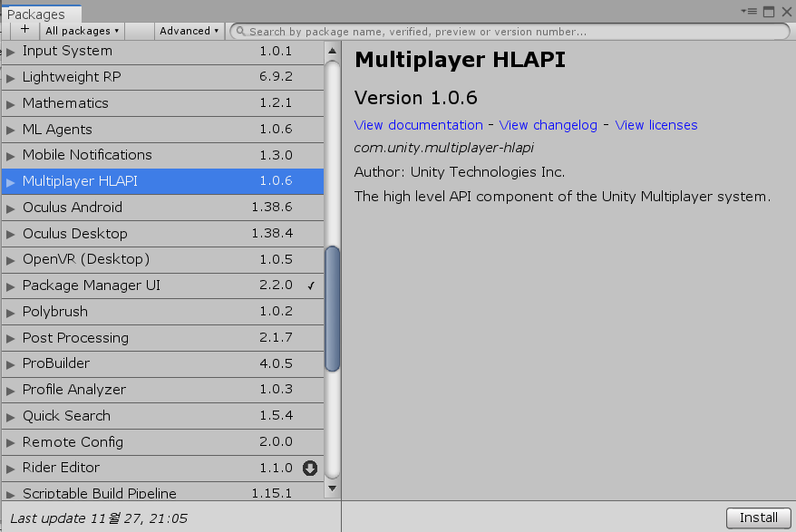Select the ProBuilder package
Viewport: 796px width, 532px height.
pyautogui.click(x=162, y=364)
